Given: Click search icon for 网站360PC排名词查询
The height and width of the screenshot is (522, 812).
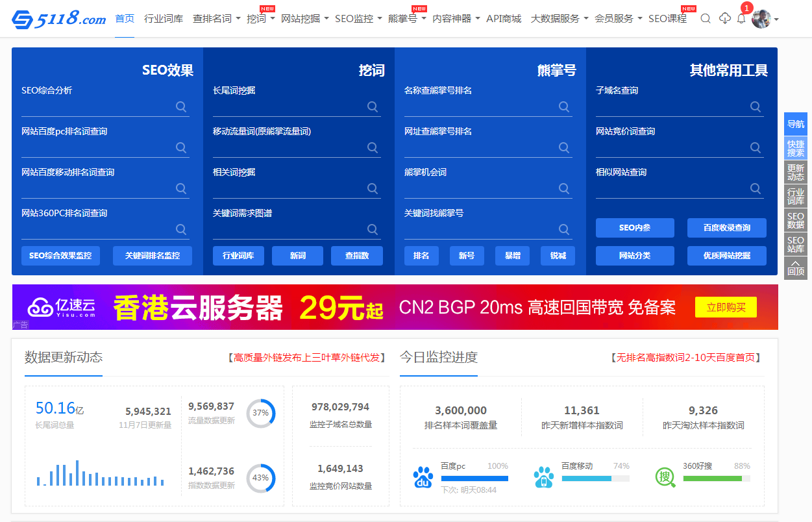Looking at the screenshot, I should point(181,229).
